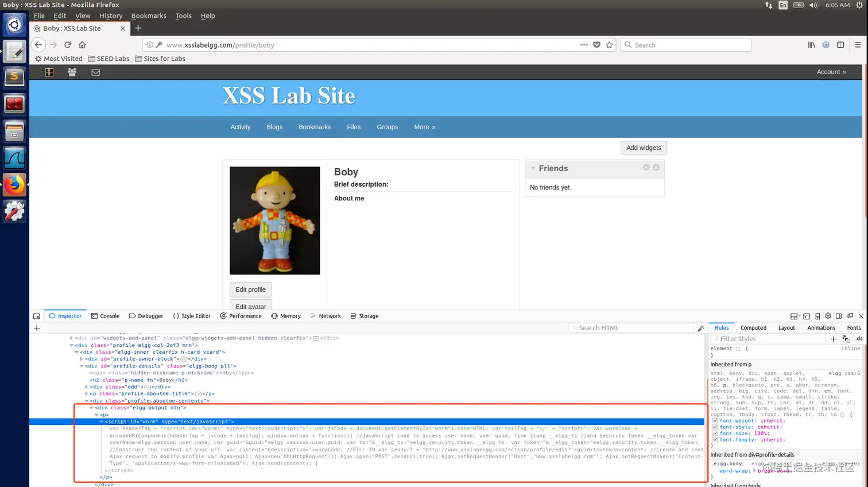The width and height of the screenshot is (868, 487).
Task: Remove the Friends widget with its delete icon
Action: click(x=656, y=168)
